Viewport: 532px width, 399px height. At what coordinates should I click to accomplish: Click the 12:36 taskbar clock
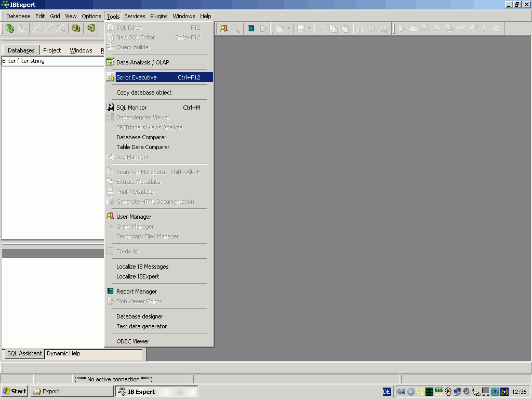(x=519, y=392)
